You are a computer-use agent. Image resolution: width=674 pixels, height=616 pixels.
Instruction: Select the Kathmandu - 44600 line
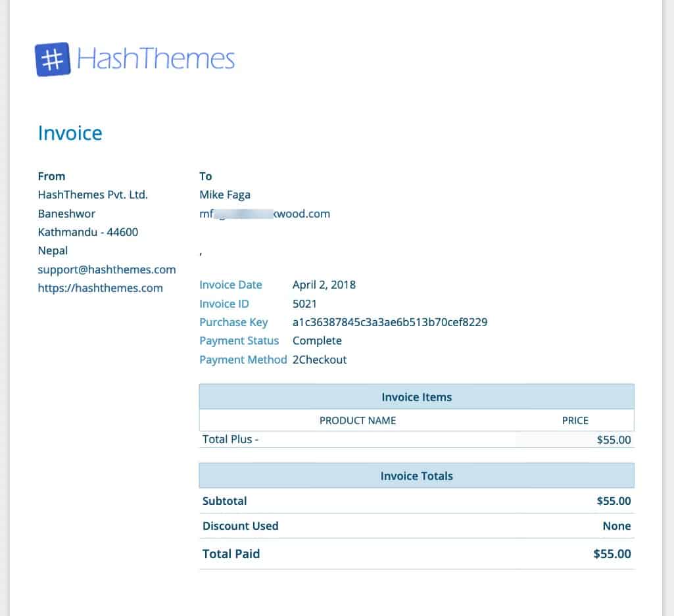click(88, 232)
